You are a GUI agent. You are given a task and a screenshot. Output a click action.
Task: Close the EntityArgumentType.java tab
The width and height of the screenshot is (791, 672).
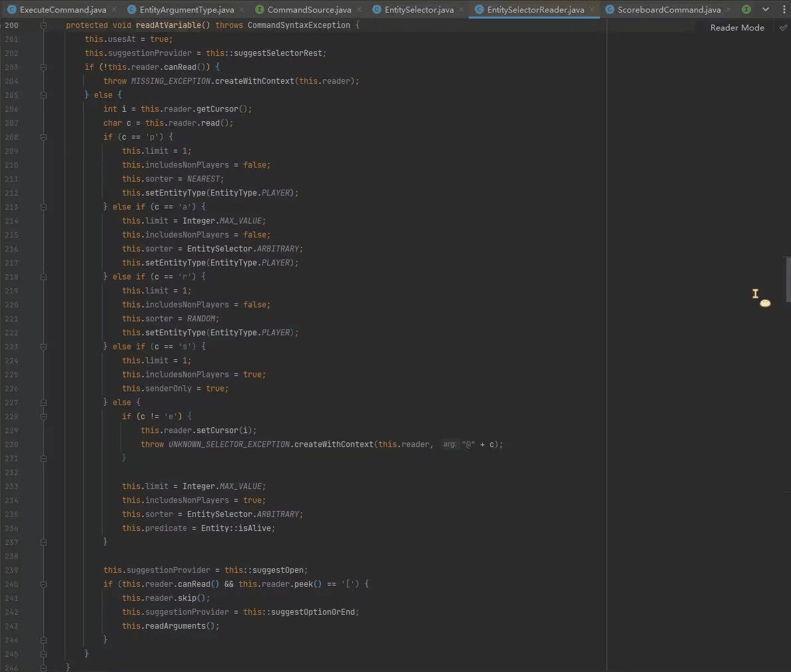(242, 9)
